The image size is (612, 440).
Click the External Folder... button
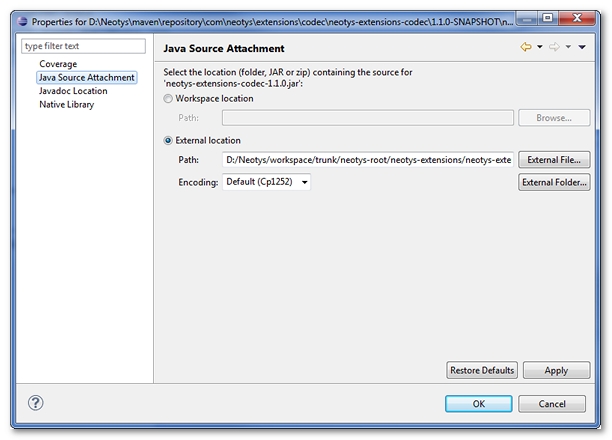[x=554, y=182]
